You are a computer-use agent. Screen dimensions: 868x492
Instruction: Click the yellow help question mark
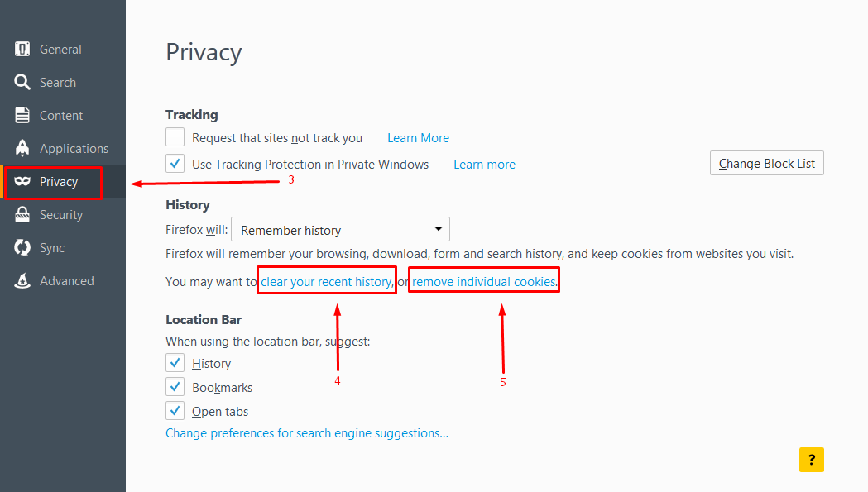[x=811, y=460]
